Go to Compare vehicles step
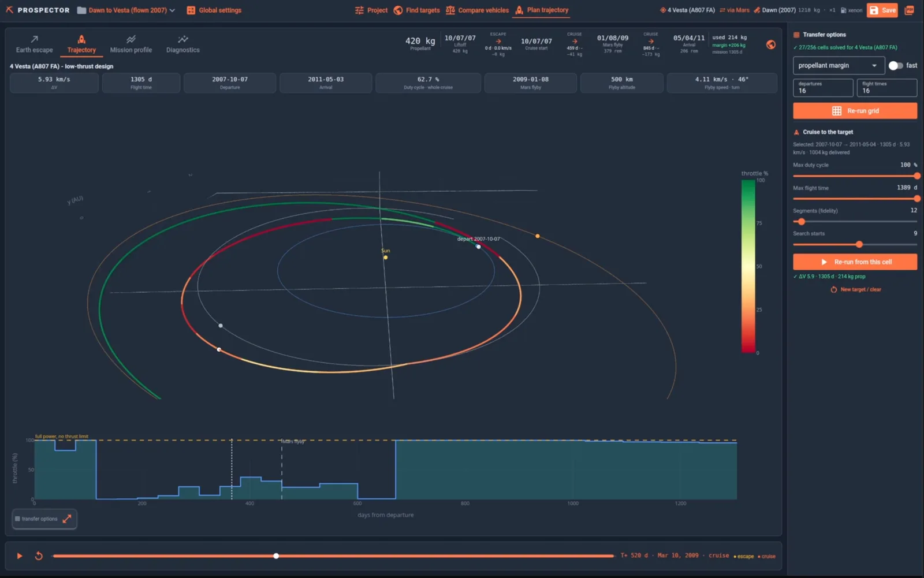This screenshot has width=924, height=578. [477, 10]
